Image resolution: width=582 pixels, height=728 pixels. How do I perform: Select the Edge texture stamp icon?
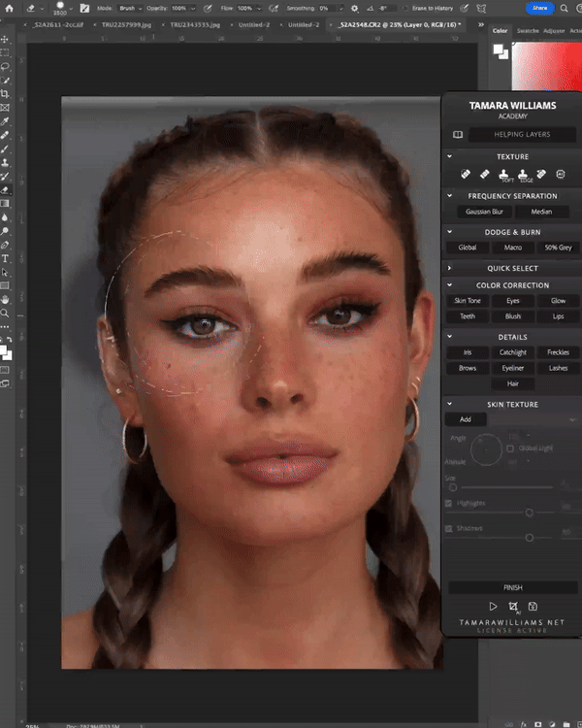pyautogui.click(x=525, y=175)
